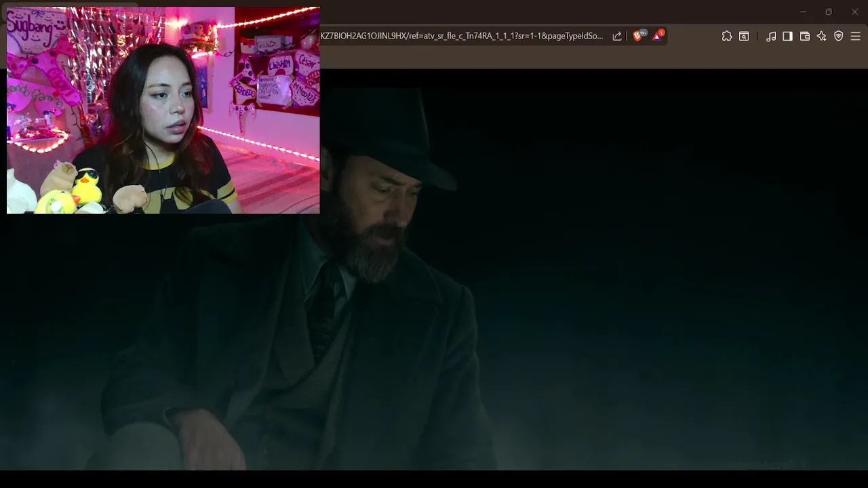Click the share page icon in address bar
The width and height of the screenshot is (868, 488).
coord(617,37)
